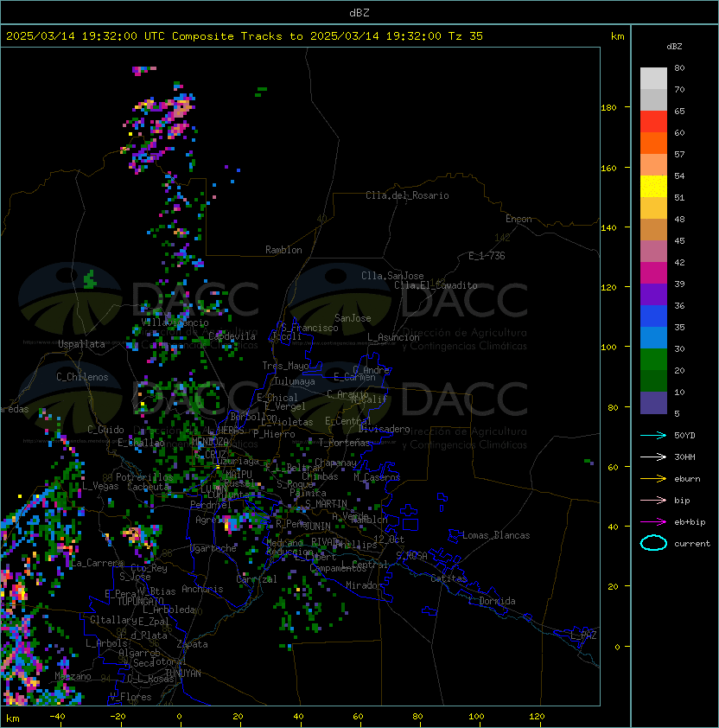Click the '30HM' legend label
Screen dimensions: 719x728
click(684, 457)
